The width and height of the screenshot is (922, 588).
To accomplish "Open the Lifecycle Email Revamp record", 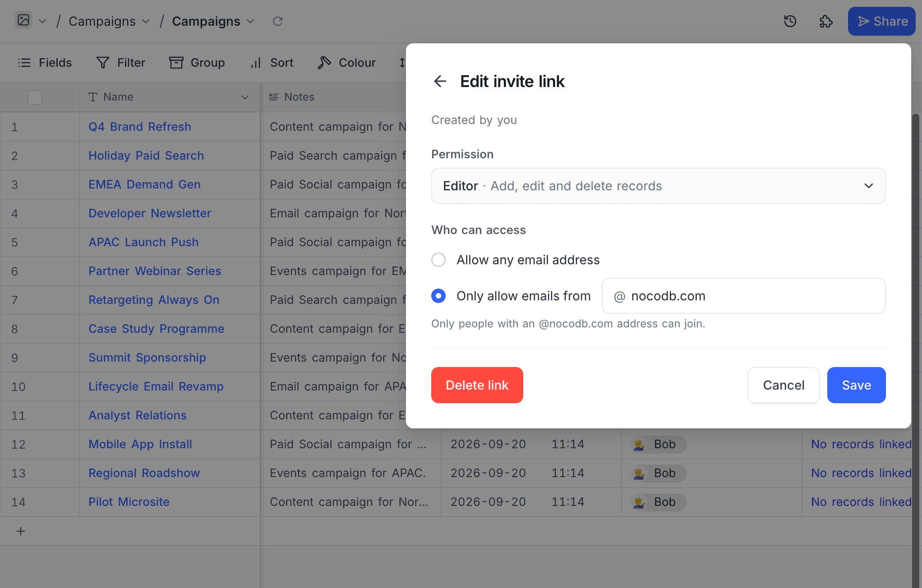I will (x=156, y=386).
